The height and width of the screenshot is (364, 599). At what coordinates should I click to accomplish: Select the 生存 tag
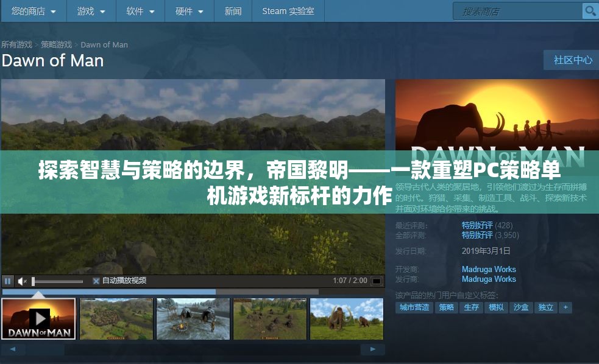pyautogui.click(x=471, y=307)
